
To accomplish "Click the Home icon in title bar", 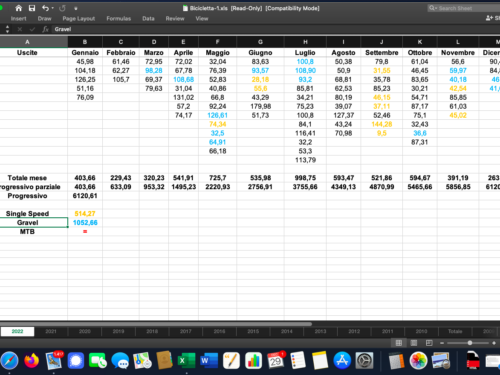I will [19, 8].
